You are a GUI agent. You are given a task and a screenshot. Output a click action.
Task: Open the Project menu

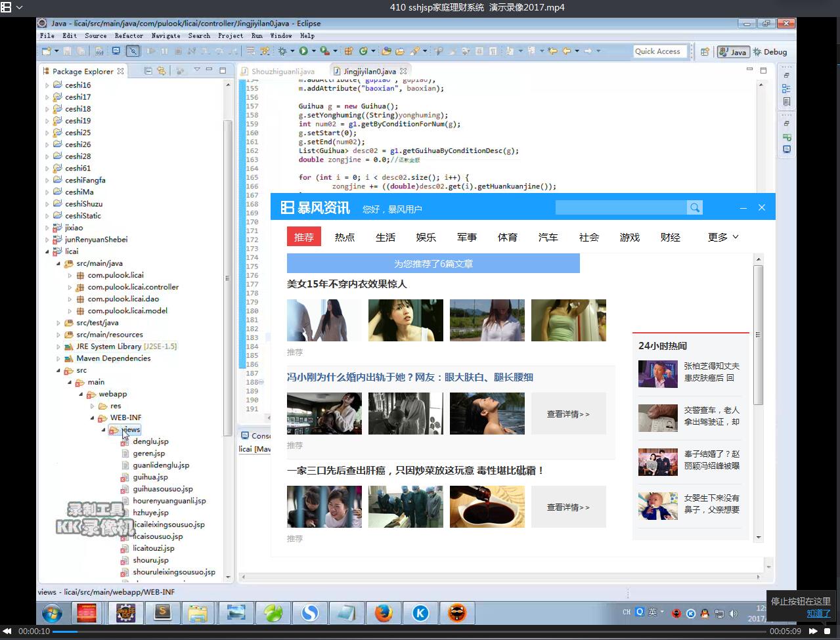click(x=231, y=35)
